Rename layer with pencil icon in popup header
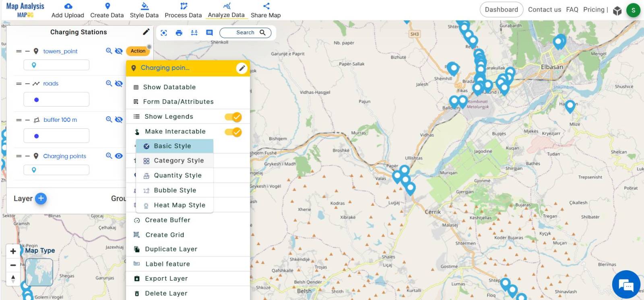Image resolution: width=644 pixels, height=300 pixels. [242, 68]
